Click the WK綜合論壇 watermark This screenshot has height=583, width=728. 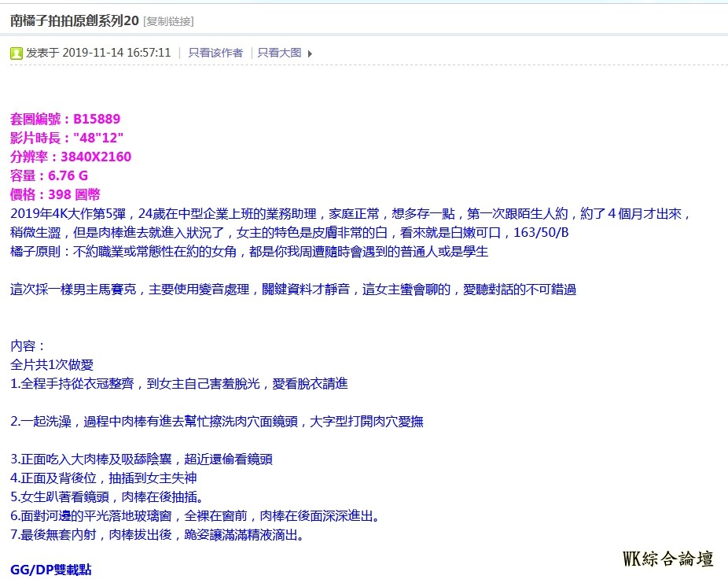pyautogui.click(x=667, y=559)
